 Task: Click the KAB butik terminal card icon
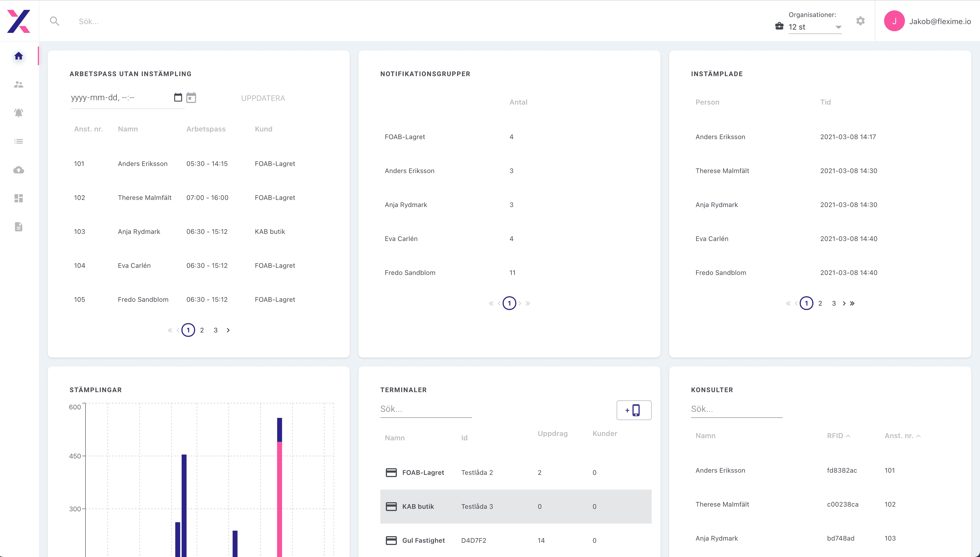[391, 507]
